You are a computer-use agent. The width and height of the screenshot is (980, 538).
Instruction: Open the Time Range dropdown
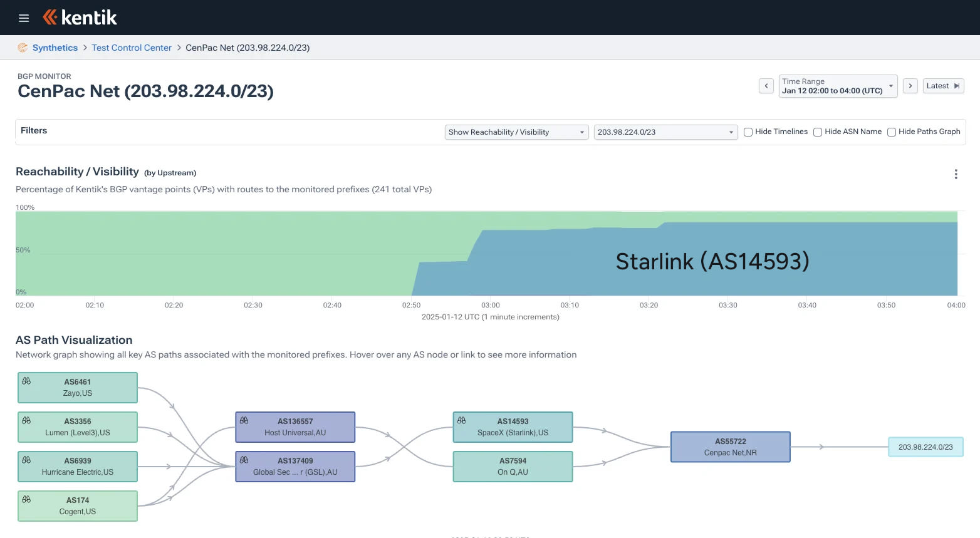838,86
